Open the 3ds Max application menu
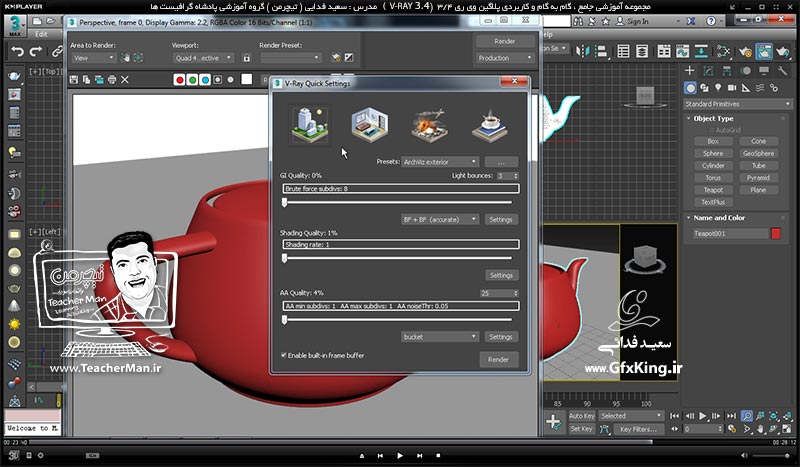Viewport: 800px width, 467px height. [x=15, y=24]
